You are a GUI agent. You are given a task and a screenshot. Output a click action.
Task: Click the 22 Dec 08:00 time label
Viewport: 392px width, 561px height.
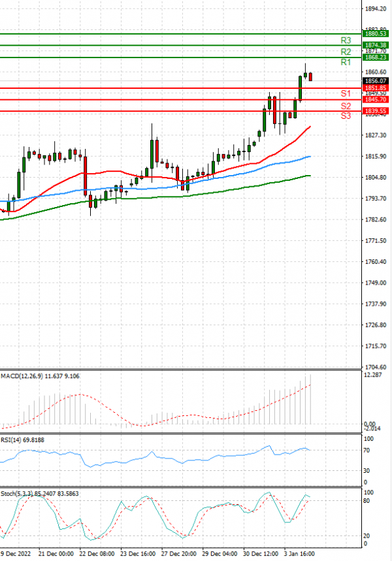click(97, 554)
